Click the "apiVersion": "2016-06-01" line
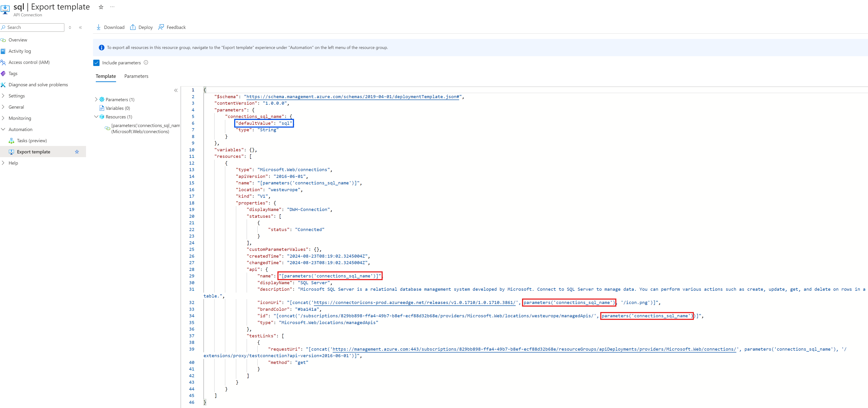Screen dimensions: 868x408 (272, 176)
